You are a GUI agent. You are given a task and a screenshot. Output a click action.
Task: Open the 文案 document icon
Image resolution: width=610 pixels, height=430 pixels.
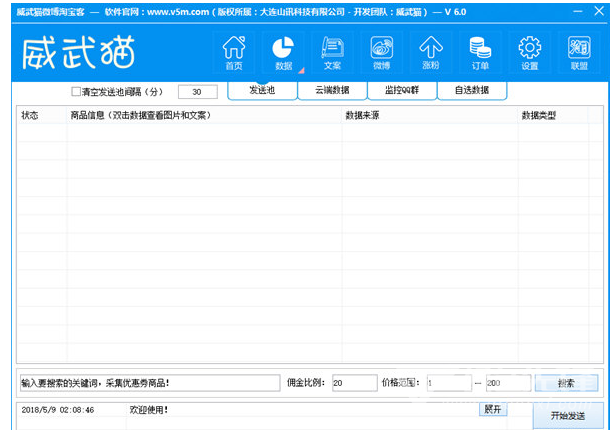pyautogui.click(x=332, y=53)
